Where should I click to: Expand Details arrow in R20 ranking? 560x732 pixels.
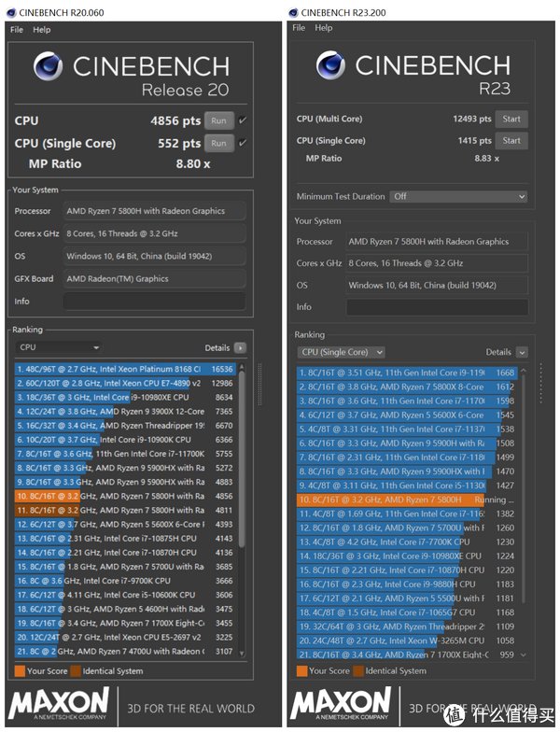pyautogui.click(x=240, y=347)
